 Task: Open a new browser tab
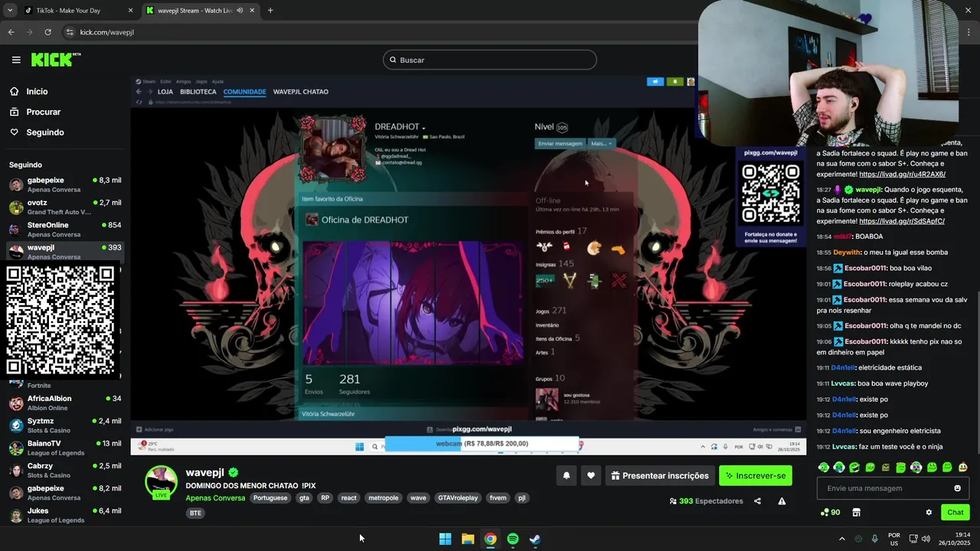click(x=270, y=11)
